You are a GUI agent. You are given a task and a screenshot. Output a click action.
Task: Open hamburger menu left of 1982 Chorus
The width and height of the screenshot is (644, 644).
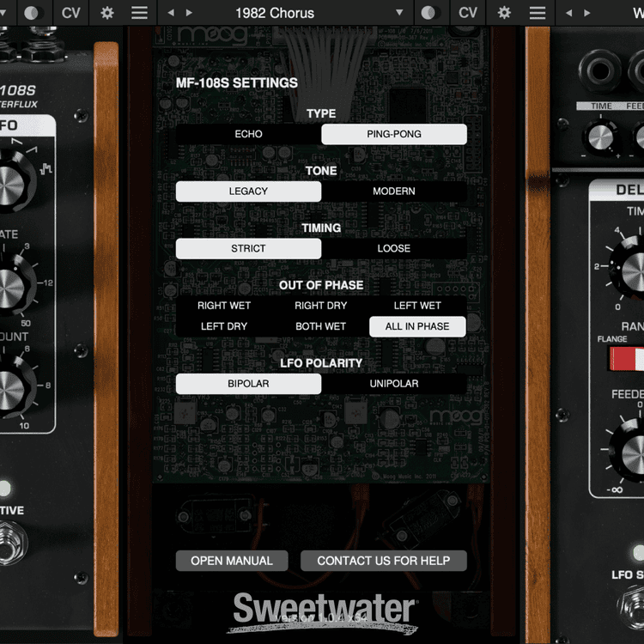pos(139,13)
